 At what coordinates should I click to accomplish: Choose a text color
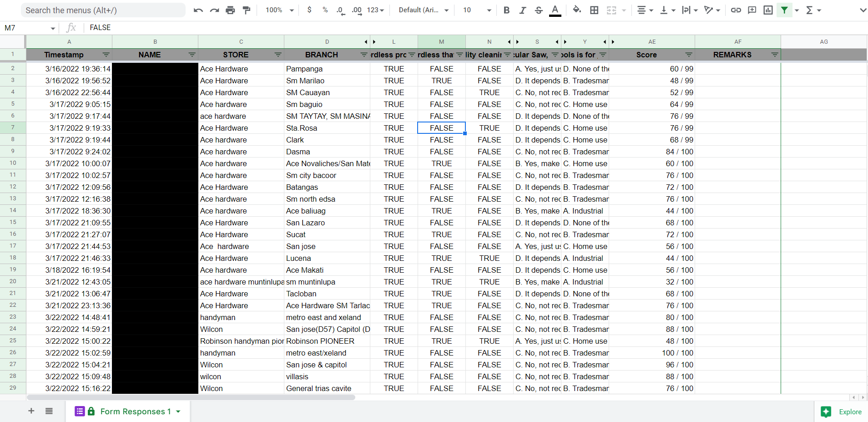pos(555,10)
